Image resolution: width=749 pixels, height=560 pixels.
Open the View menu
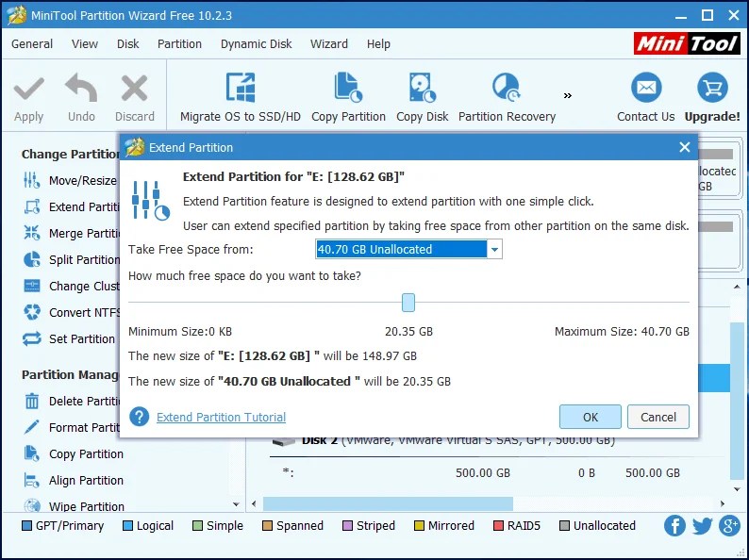coord(85,44)
